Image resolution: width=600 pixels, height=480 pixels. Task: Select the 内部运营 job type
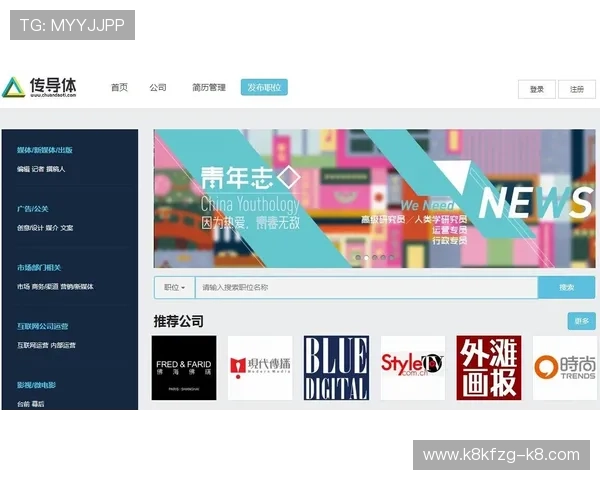[x=63, y=345]
